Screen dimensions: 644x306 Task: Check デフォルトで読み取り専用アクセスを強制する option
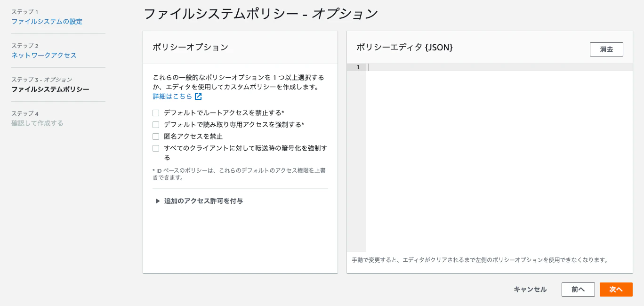coord(156,125)
